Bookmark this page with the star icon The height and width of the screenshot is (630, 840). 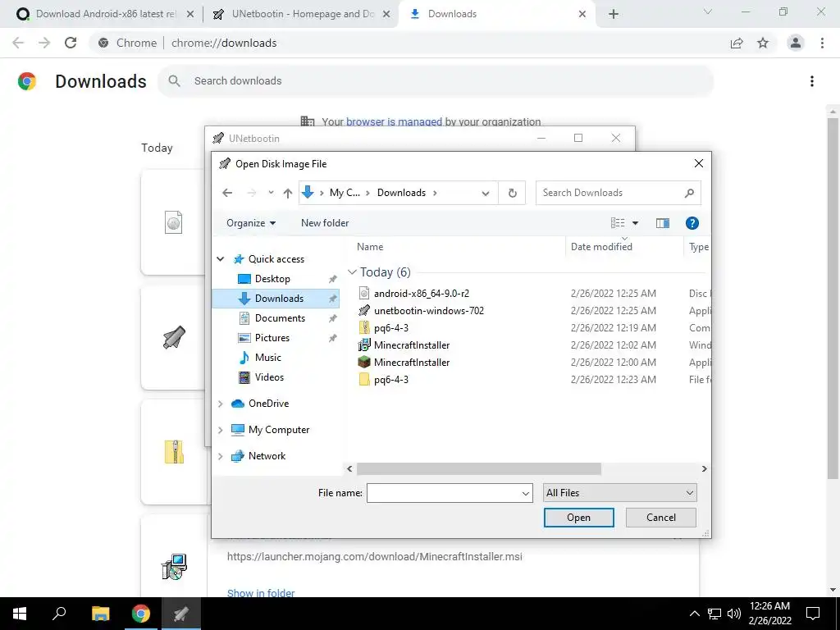(763, 43)
